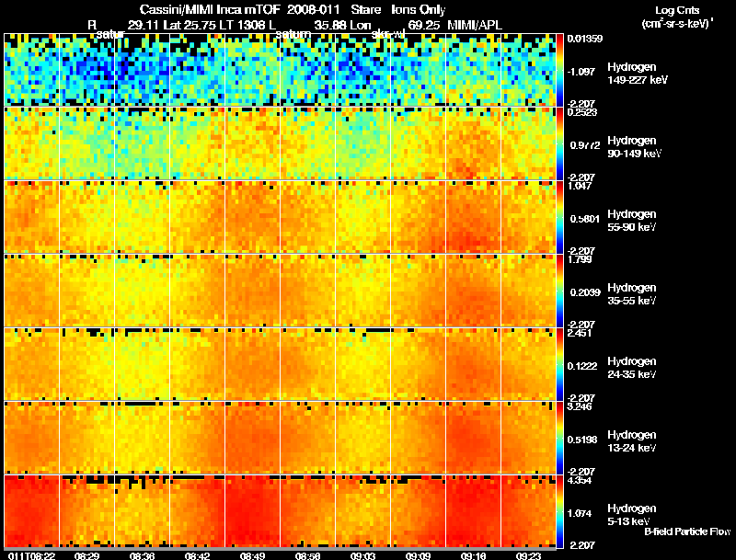Click the Hydrogen 24-35 keV image above 08:42

197,364
